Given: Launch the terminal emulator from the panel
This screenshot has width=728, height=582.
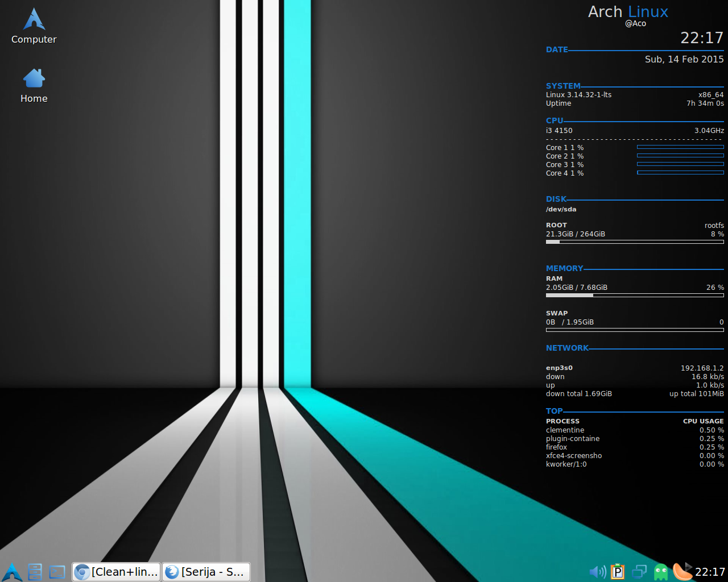Looking at the screenshot, I should click(57, 572).
